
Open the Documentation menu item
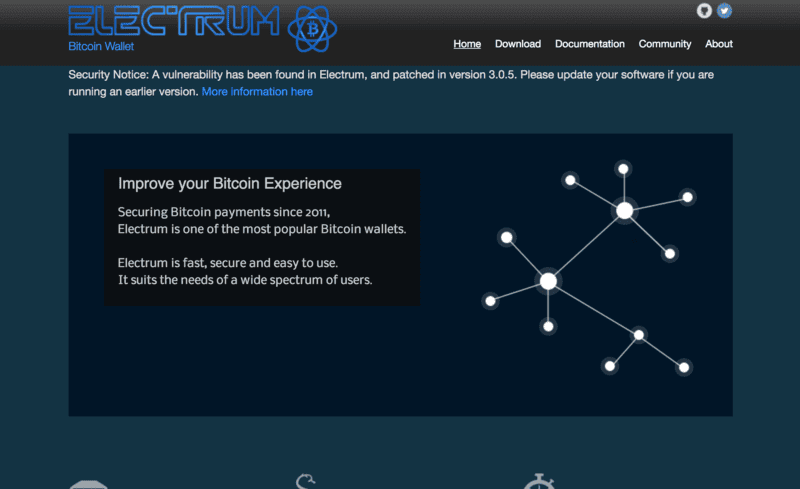[590, 44]
